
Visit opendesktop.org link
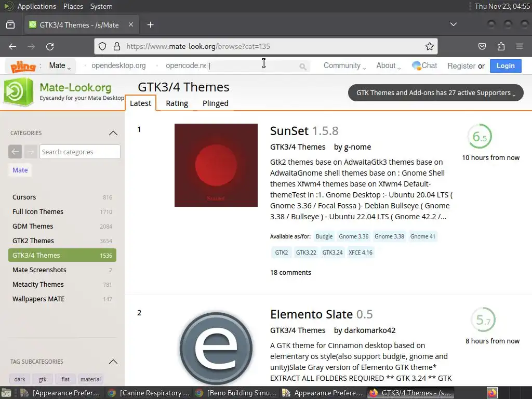pos(118,65)
